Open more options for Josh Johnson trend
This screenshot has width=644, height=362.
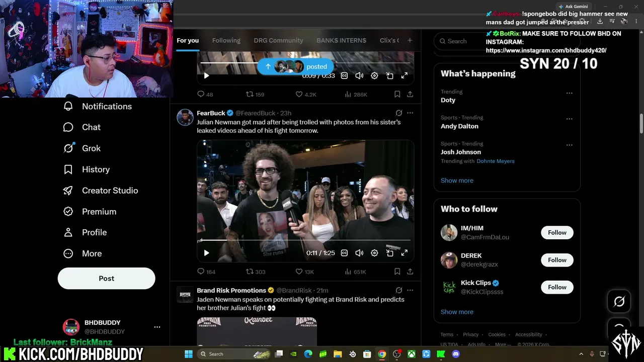point(569,145)
